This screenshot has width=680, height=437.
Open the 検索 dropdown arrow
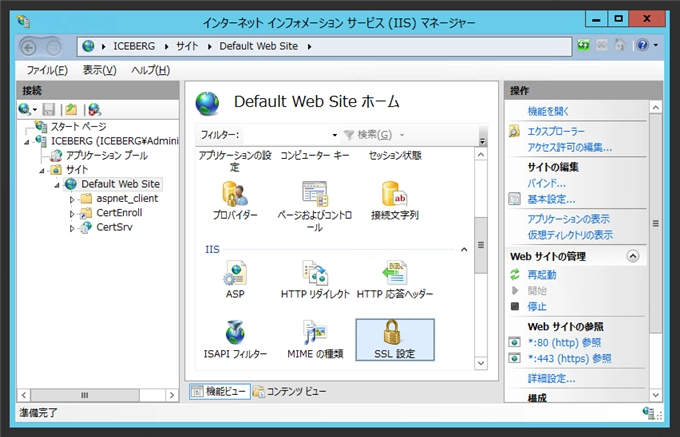[402, 135]
